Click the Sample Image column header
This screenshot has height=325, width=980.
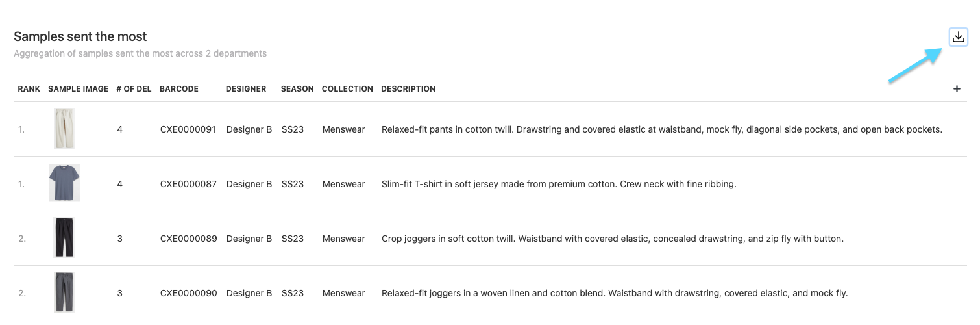78,89
